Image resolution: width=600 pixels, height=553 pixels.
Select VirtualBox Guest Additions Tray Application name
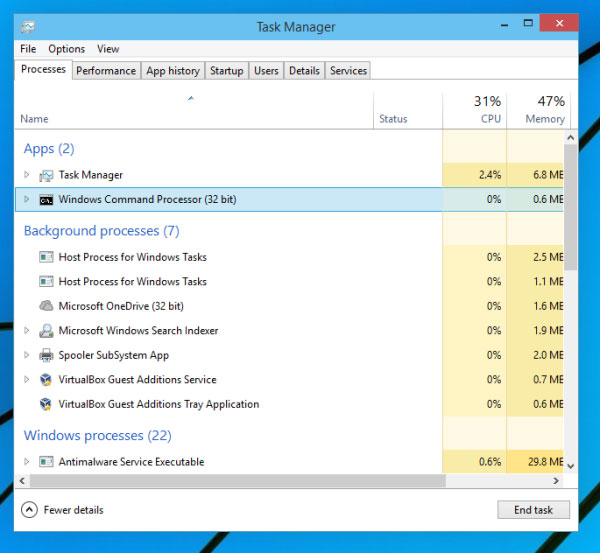(x=159, y=404)
